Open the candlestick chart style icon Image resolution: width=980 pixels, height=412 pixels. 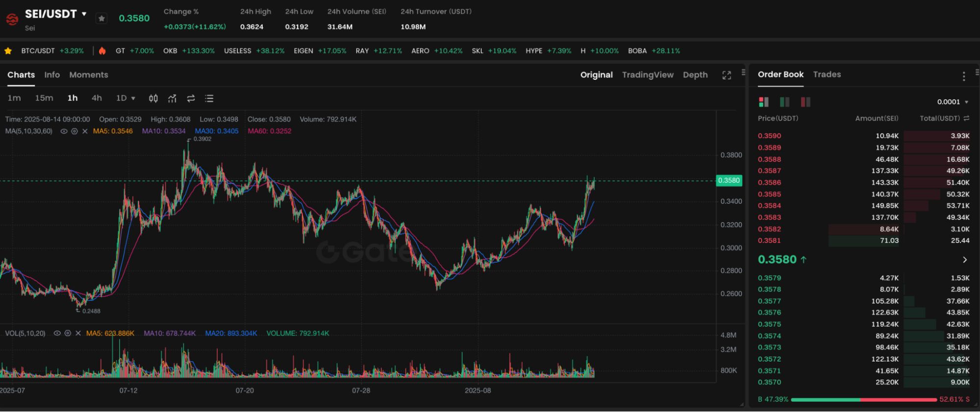[x=153, y=98]
